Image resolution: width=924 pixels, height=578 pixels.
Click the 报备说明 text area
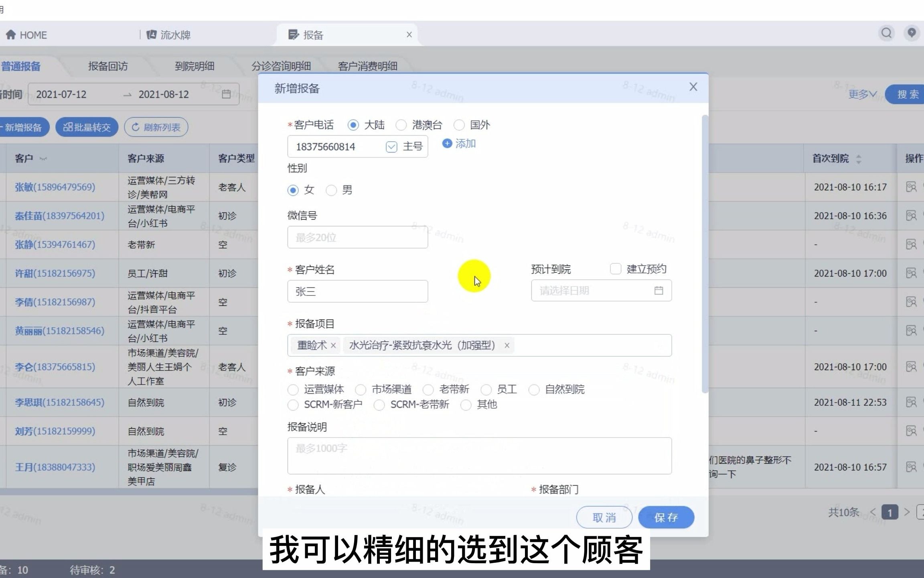click(x=479, y=456)
